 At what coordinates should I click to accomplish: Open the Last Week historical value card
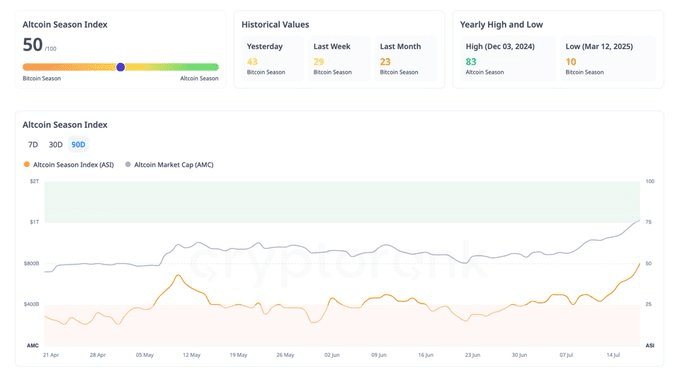click(x=339, y=59)
